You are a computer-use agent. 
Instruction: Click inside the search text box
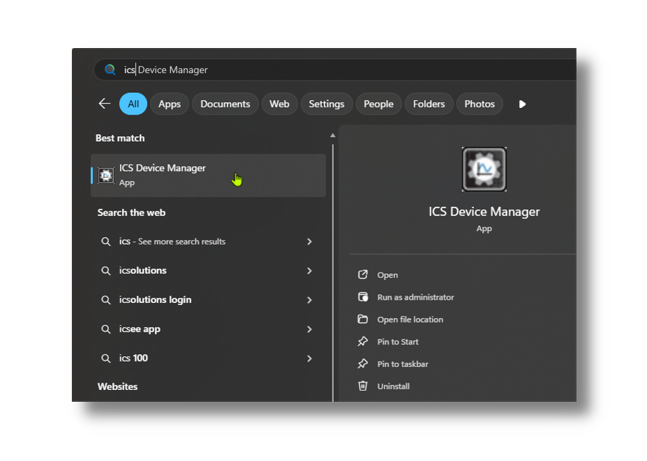335,69
